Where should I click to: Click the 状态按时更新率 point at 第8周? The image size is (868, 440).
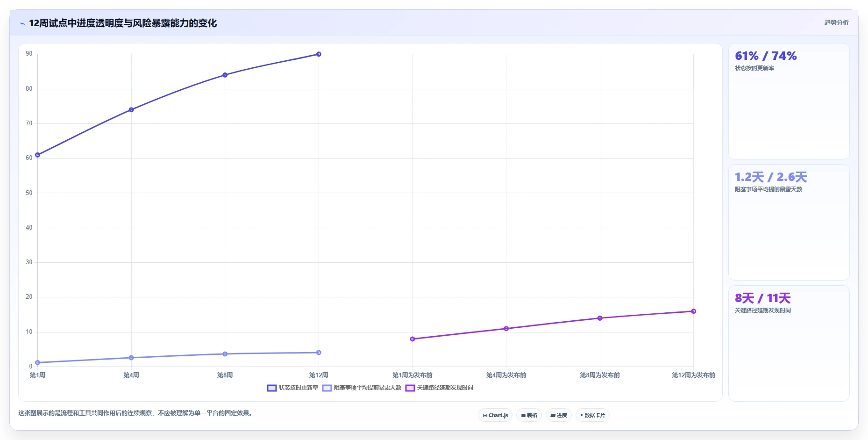225,75
